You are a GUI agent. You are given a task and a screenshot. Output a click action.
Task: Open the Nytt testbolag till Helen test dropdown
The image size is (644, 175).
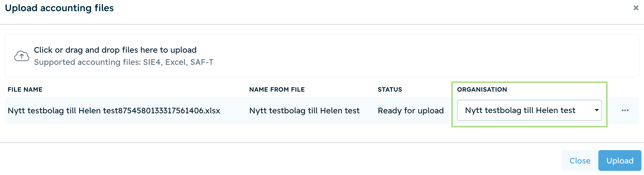coord(529,110)
